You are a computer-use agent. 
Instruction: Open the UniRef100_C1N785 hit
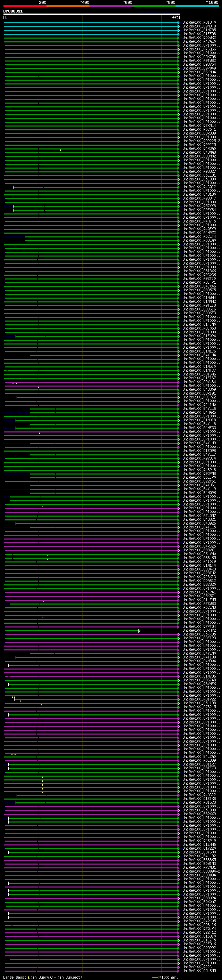click(x=199, y=30)
